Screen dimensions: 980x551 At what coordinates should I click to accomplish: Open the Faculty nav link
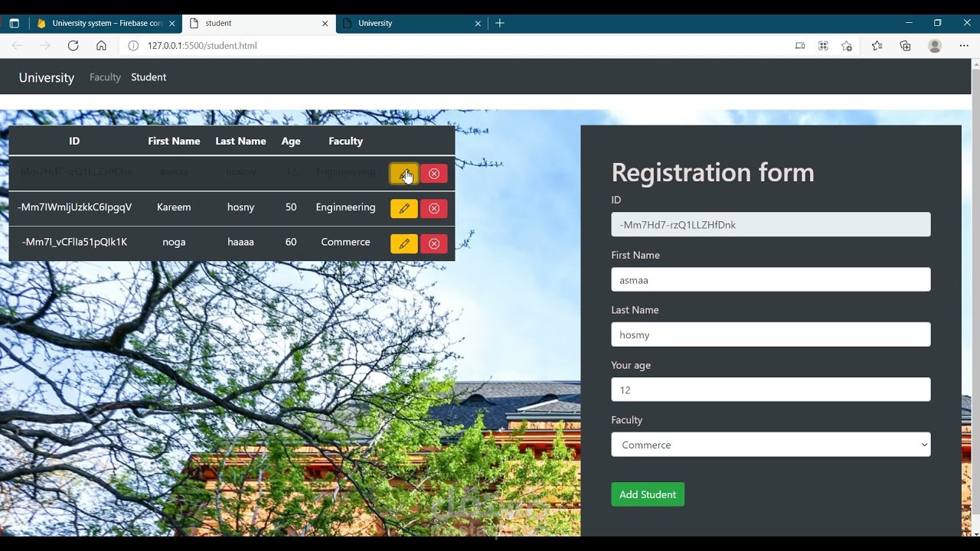(x=105, y=77)
